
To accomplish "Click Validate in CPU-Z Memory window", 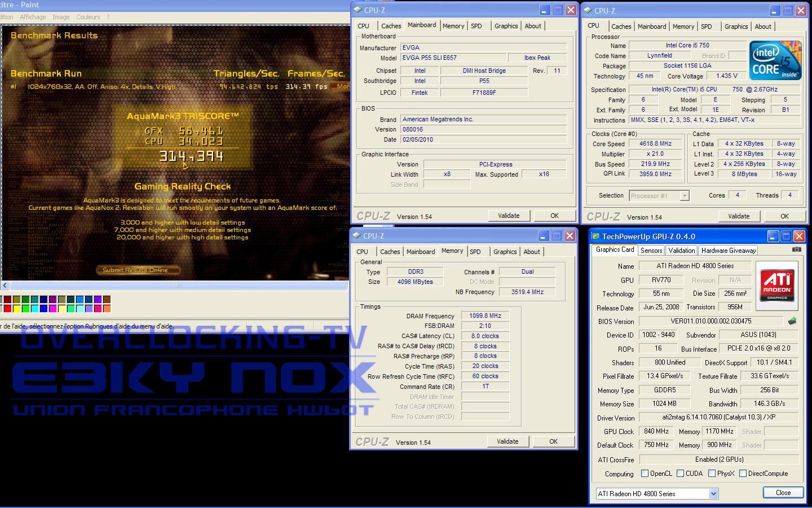I will coord(507,441).
